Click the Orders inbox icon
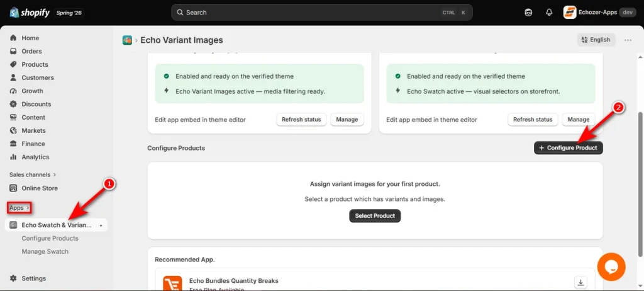The height and width of the screenshot is (291, 644). point(13,51)
